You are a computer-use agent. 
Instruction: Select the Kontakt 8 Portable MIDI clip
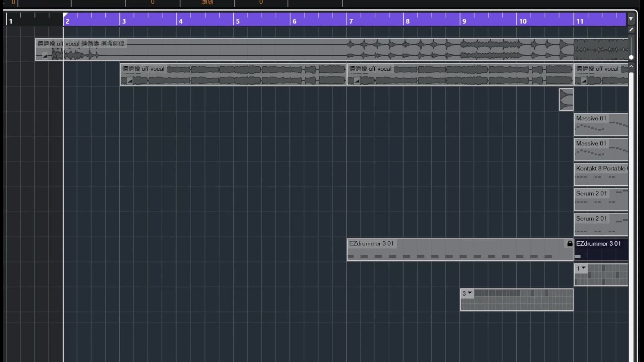(x=601, y=175)
